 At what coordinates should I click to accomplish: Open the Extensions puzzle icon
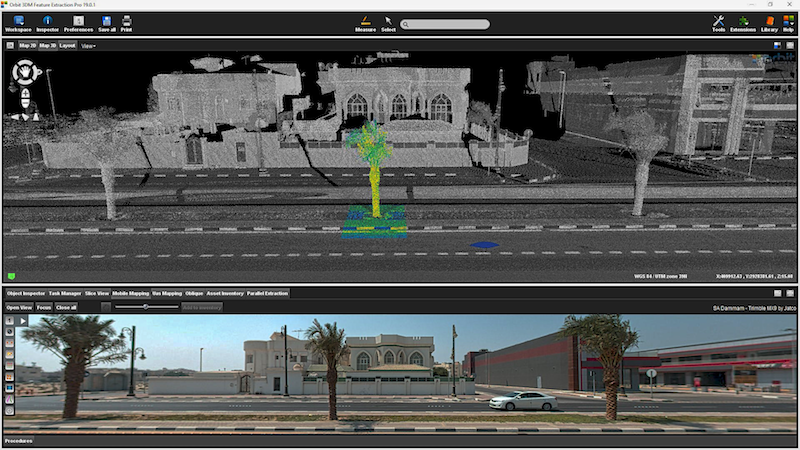[x=742, y=22]
